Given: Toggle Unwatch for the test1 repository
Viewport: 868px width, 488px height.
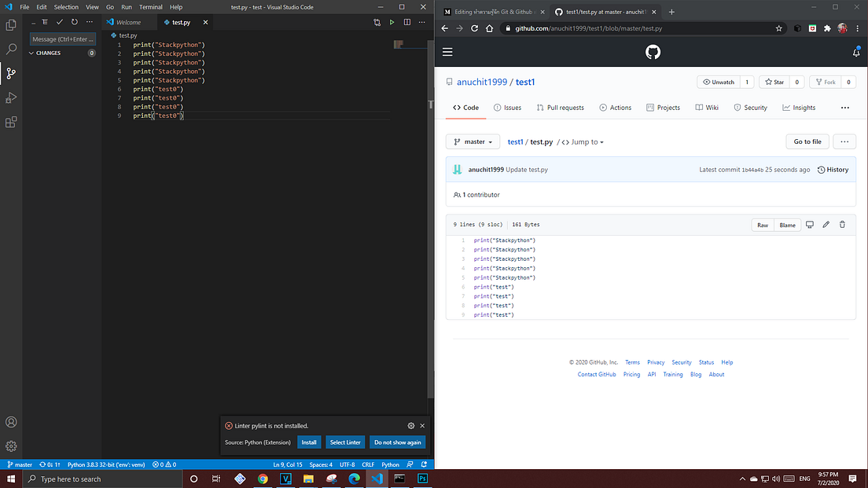Looking at the screenshot, I should tap(720, 81).
